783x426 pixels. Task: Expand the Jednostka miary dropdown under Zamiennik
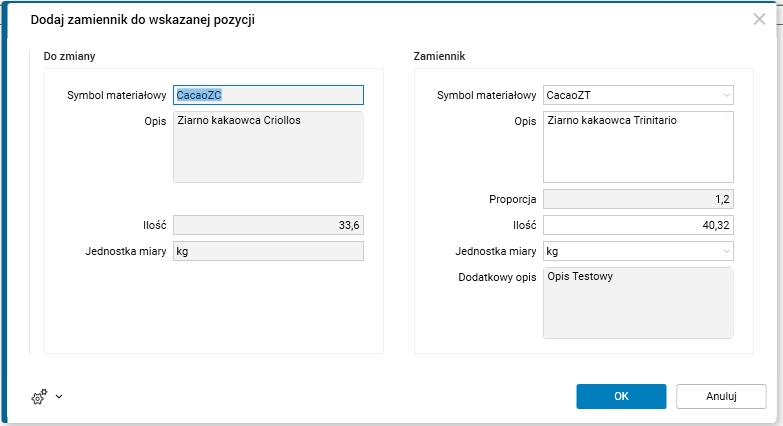[x=725, y=250]
